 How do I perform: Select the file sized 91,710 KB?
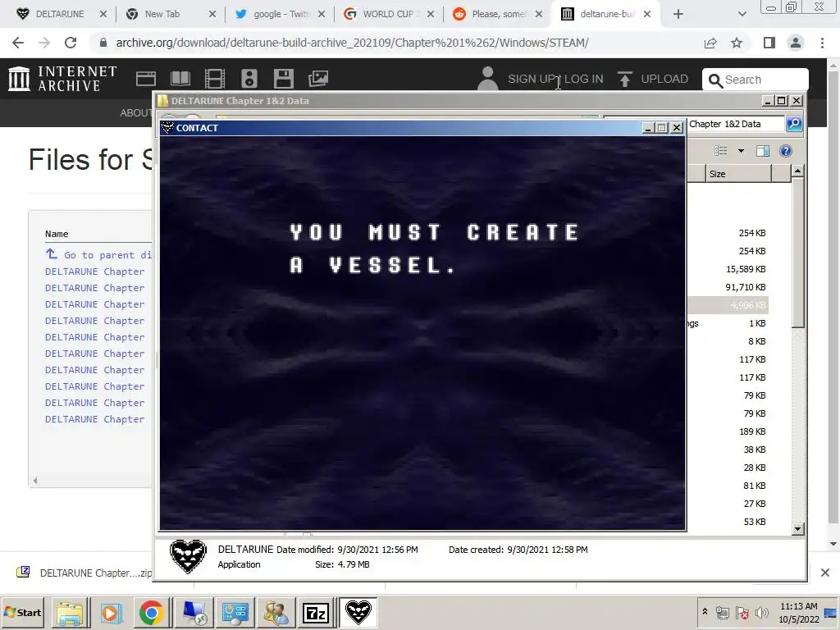[x=745, y=287]
